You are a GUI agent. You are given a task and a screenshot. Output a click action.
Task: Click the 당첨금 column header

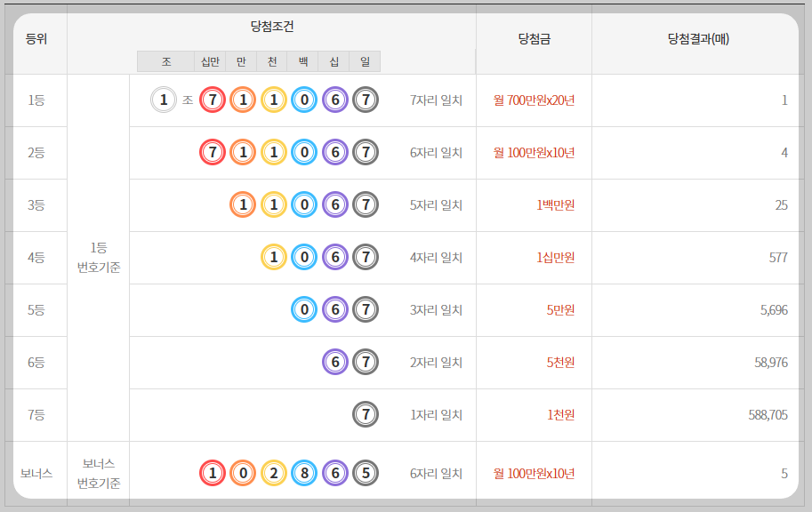[x=534, y=39]
